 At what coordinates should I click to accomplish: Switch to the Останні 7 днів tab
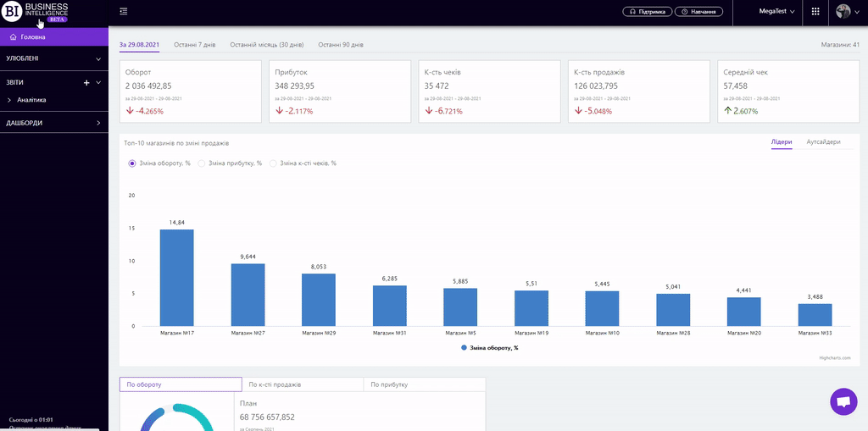[x=195, y=44]
